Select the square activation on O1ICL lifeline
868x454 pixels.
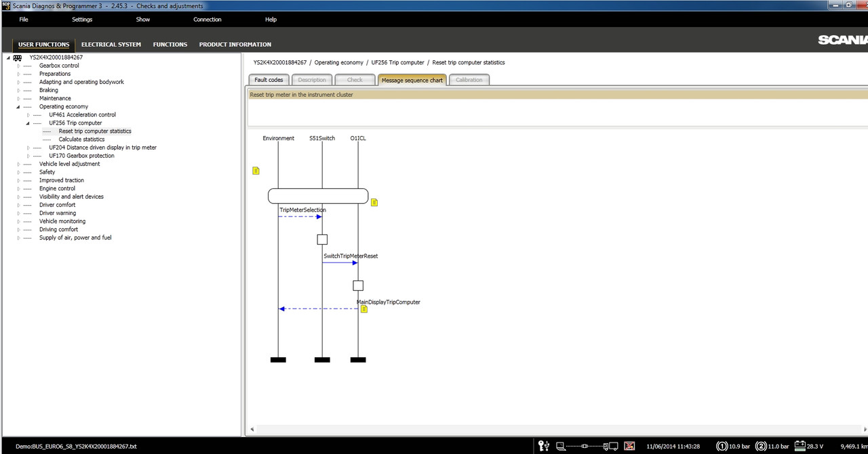pos(358,285)
